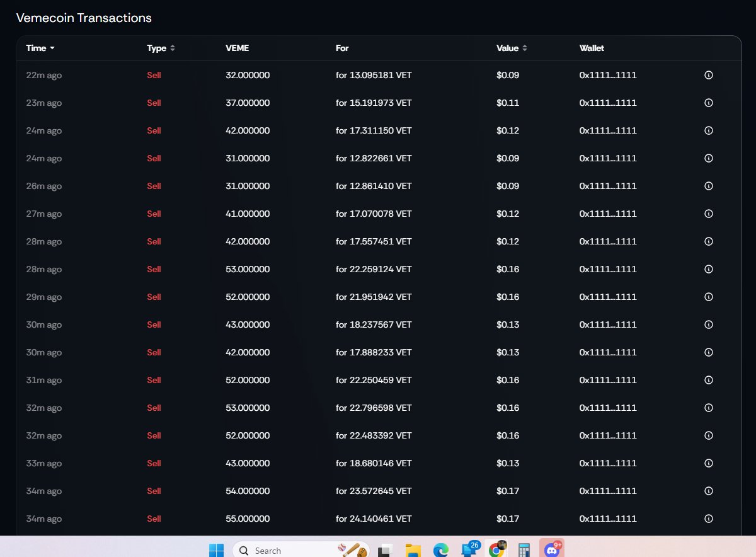This screenshot has height=557, width=756.
Task: Open info icon for 24.140461 VET row
Action: coord(708,519)
